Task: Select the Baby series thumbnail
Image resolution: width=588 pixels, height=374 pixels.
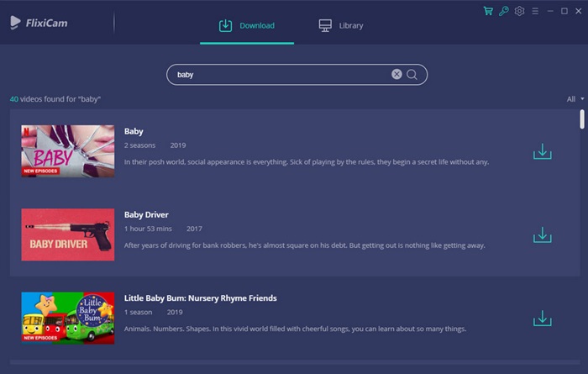Action: coord(68,151)
